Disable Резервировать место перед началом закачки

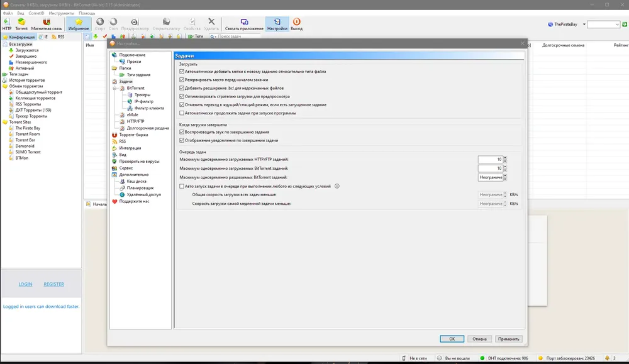pyautogui.click(x=182, y=80)
